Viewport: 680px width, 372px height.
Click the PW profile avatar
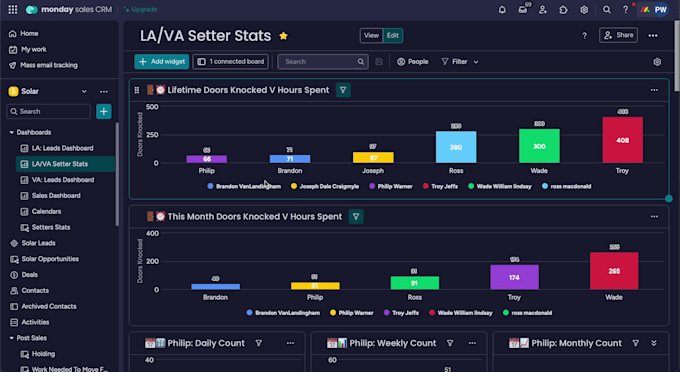660,10
